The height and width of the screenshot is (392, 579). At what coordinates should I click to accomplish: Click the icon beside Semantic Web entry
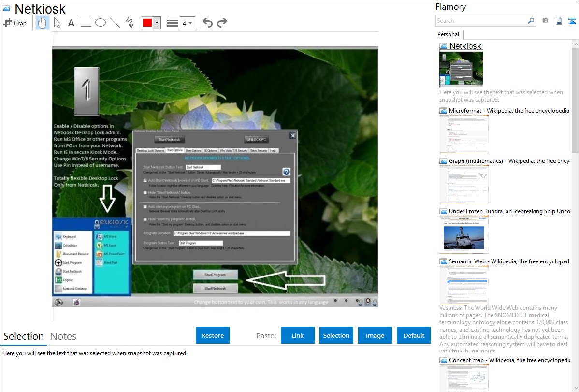tap(443, 261)
